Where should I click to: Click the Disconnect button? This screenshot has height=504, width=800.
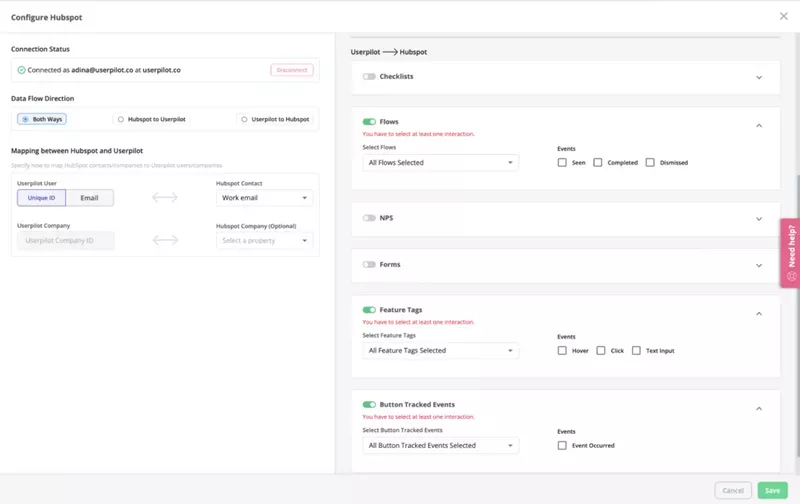(292, 70)
